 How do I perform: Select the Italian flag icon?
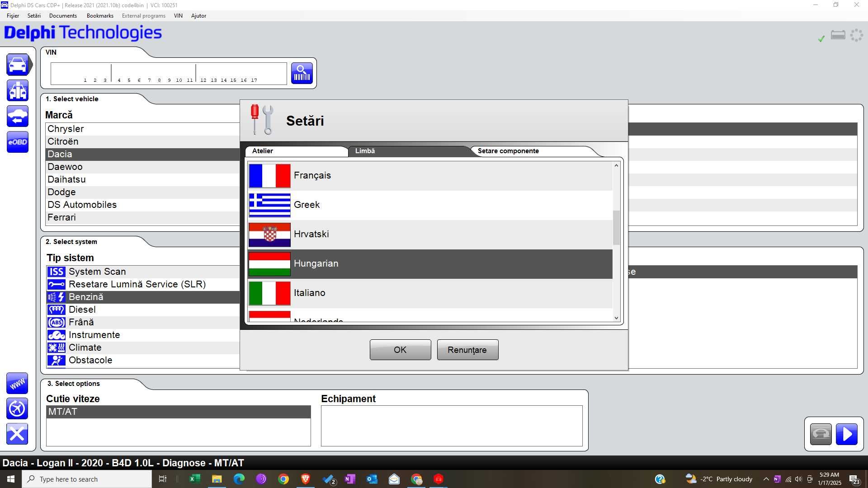[x=269, y=293]
